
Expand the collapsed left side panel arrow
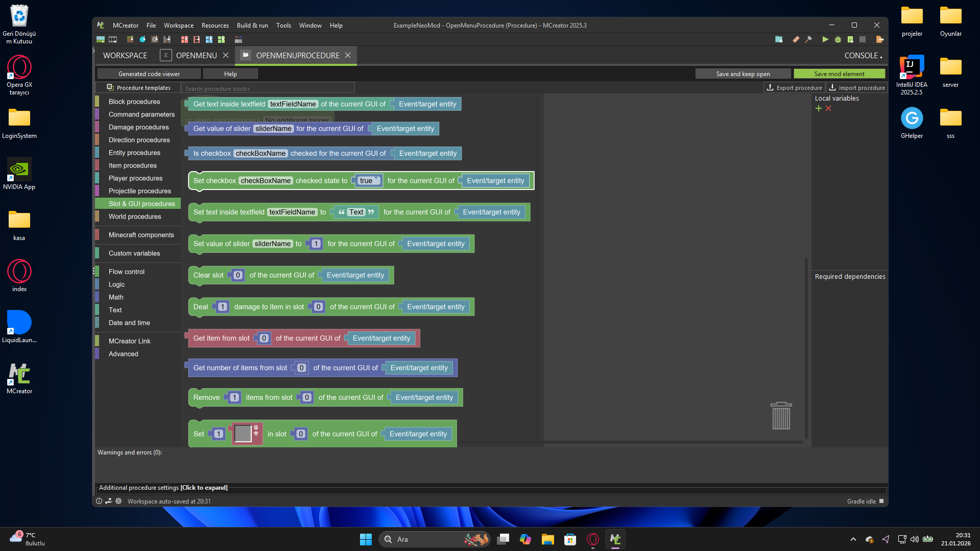click(94, 51)
